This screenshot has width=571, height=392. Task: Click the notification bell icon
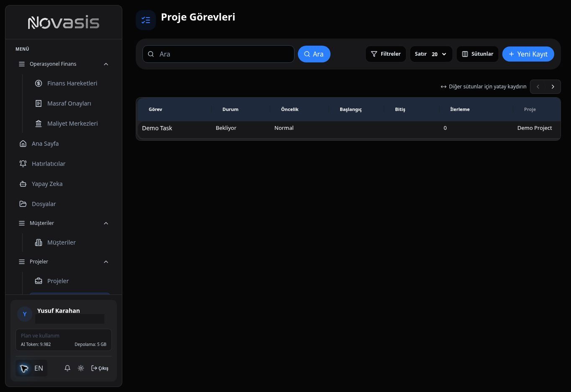coord(67,368)
